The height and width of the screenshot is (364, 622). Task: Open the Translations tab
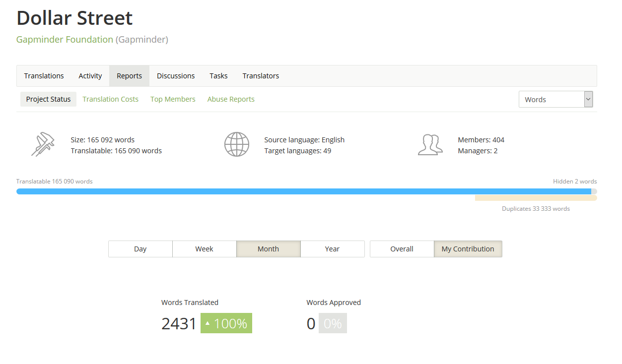coord(44,76)
